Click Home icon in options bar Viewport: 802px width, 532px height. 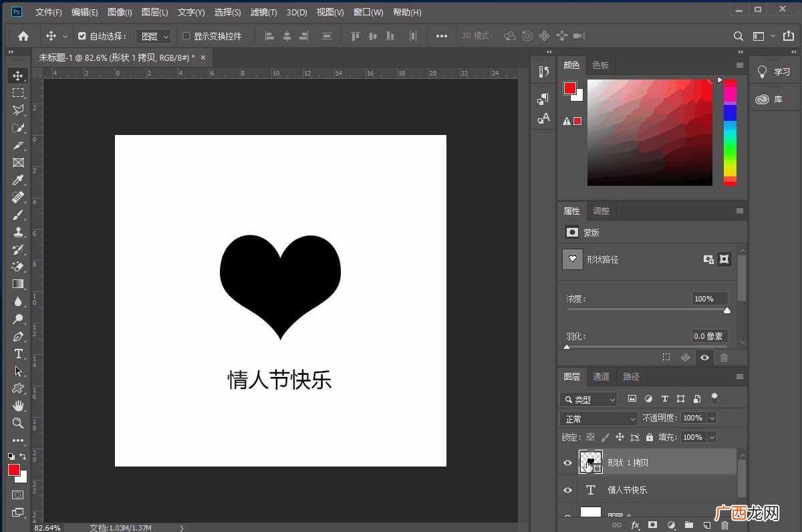23,36
